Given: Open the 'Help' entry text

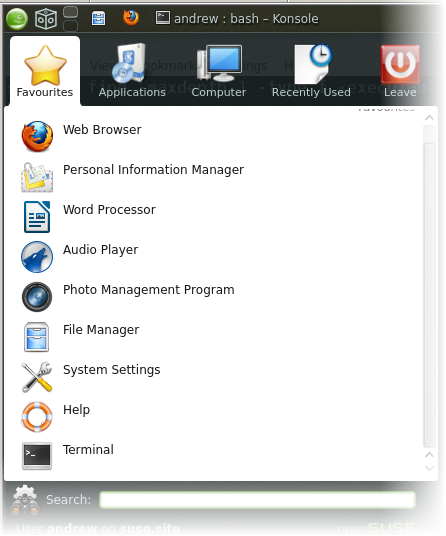Looking at the screenshot, I should click(x=77, y=410).
